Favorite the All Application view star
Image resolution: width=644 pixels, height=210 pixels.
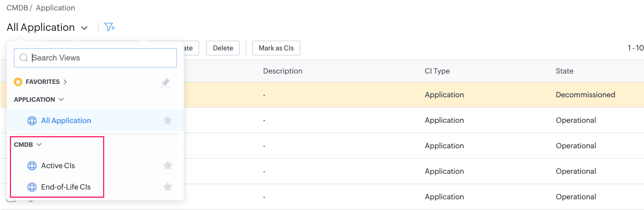tap(168, 120)
